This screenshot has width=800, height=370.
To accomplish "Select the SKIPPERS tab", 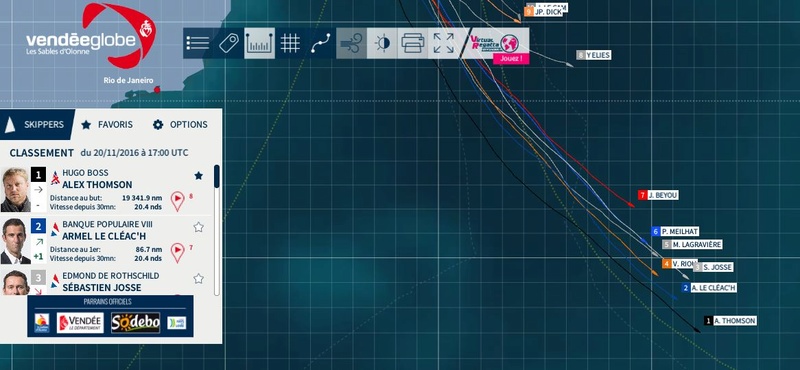I will pos(37,125).
